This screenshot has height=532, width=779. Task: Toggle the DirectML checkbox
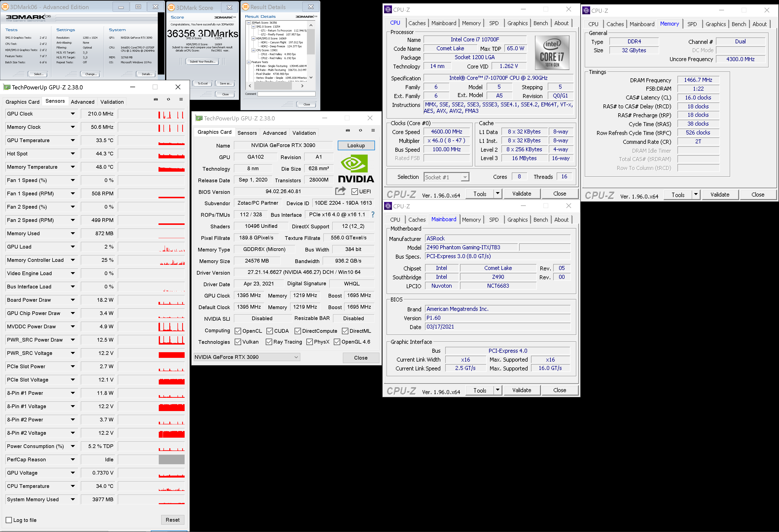[345, 331]
